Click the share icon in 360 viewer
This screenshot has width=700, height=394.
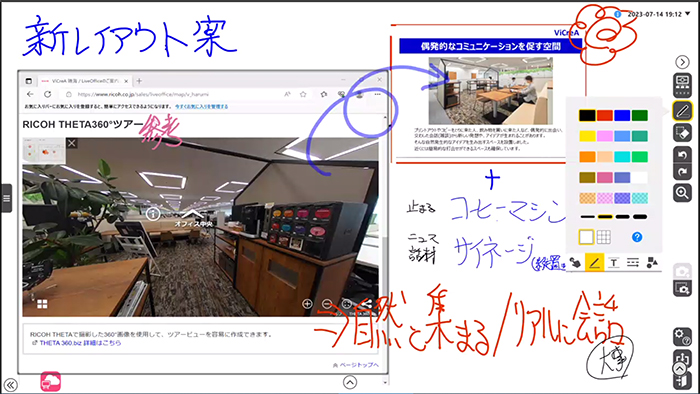[x=367, y=304]
